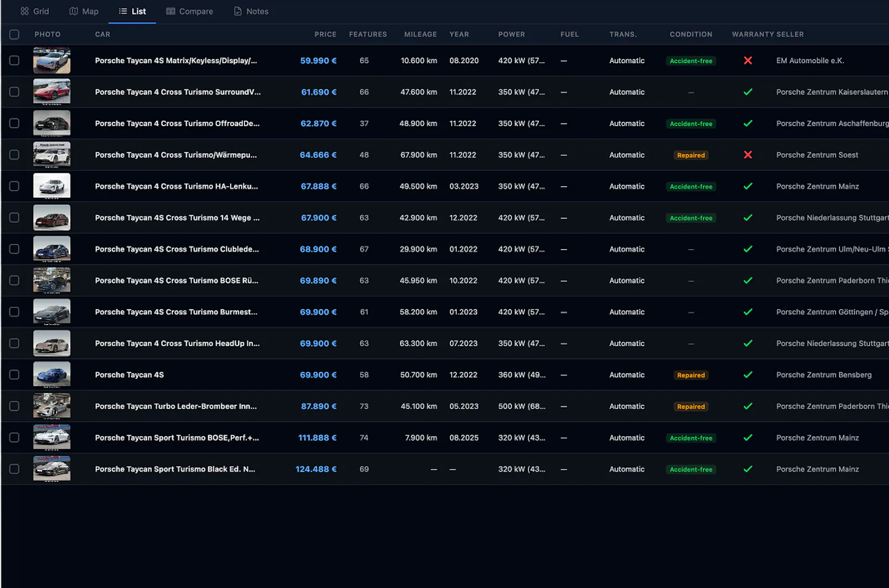889x588 pixels.
Task: Click Accident-free badge on 59.990 € row
Action: [691, 61]
